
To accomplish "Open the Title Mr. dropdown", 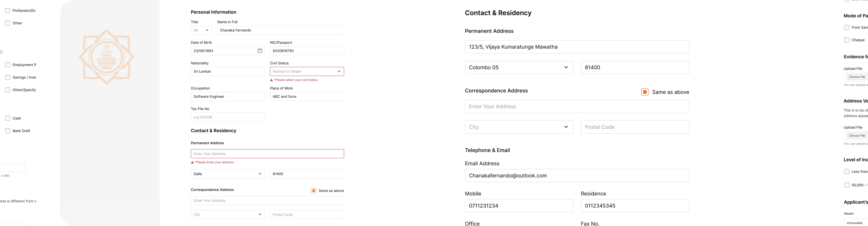I will pos(202,30).
